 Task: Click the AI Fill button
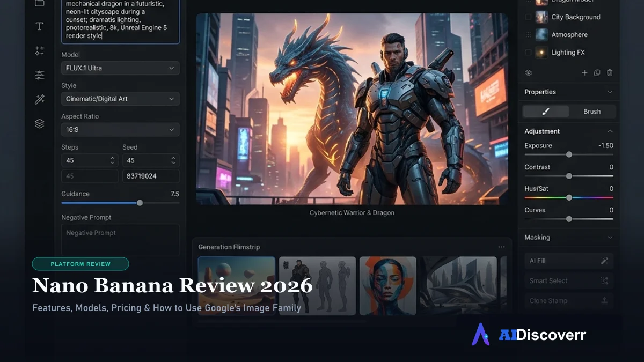pos(569,261)
